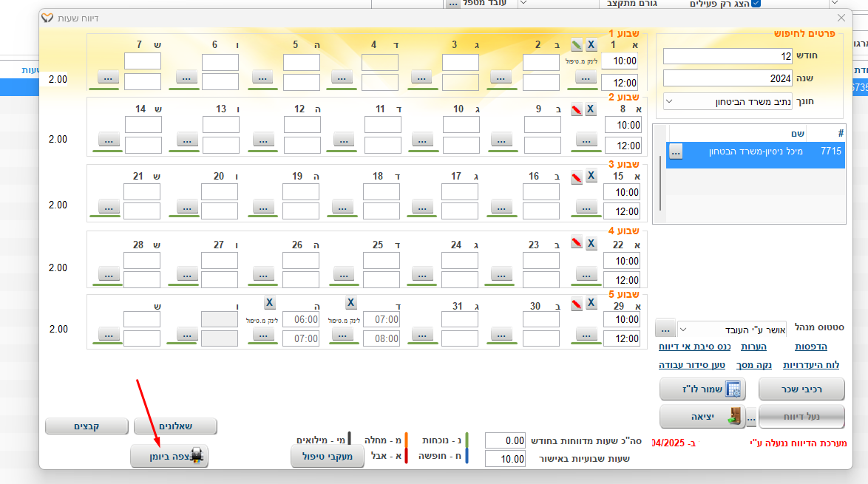This screenshot has height=484, width=868.
Task: Click the חודש input field
Action: (x=728, y=56)
